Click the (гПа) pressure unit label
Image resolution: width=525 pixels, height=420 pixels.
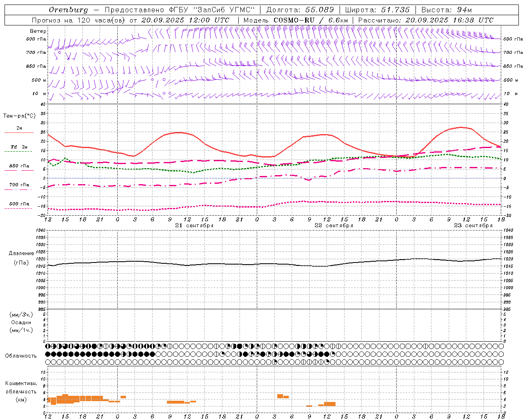pyautogui.click(x=21, y=262)
